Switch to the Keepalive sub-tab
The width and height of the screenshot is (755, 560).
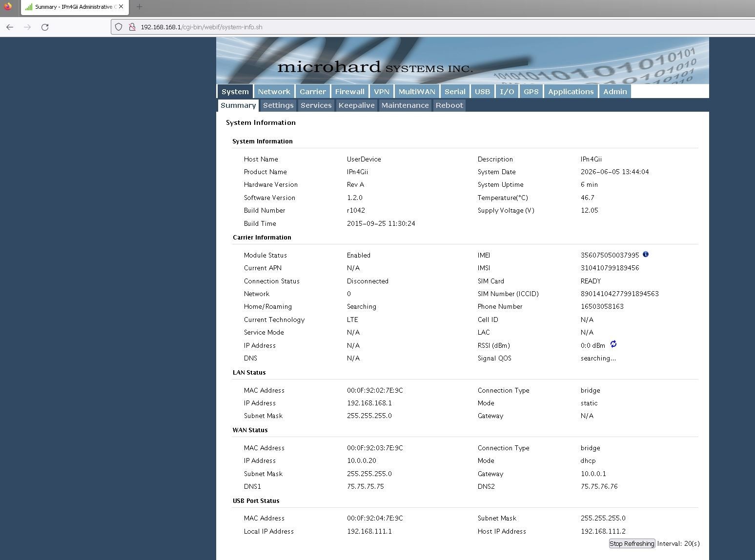(x=357, y=105)
